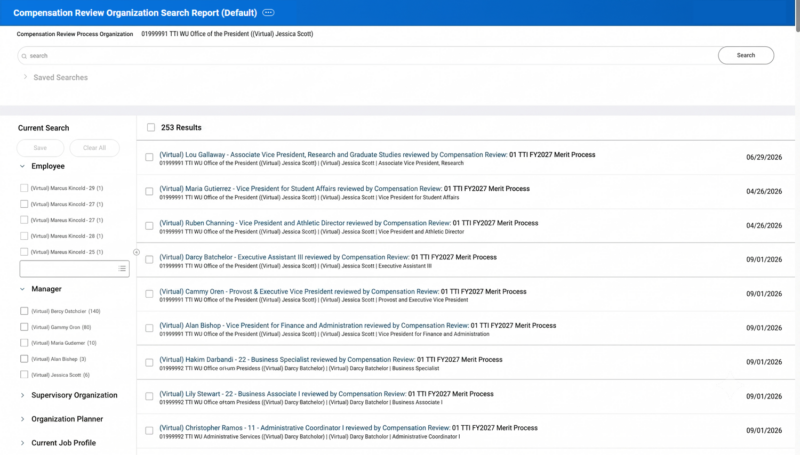800x455 pixels.
Task: Filter by employee Marcus Kincold - 25
Action: tap(24, 252)
